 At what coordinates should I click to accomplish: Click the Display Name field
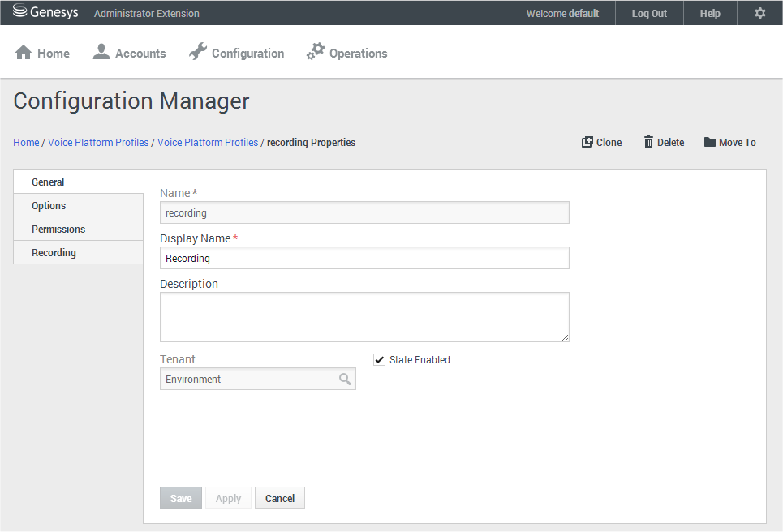coord(364,258)
